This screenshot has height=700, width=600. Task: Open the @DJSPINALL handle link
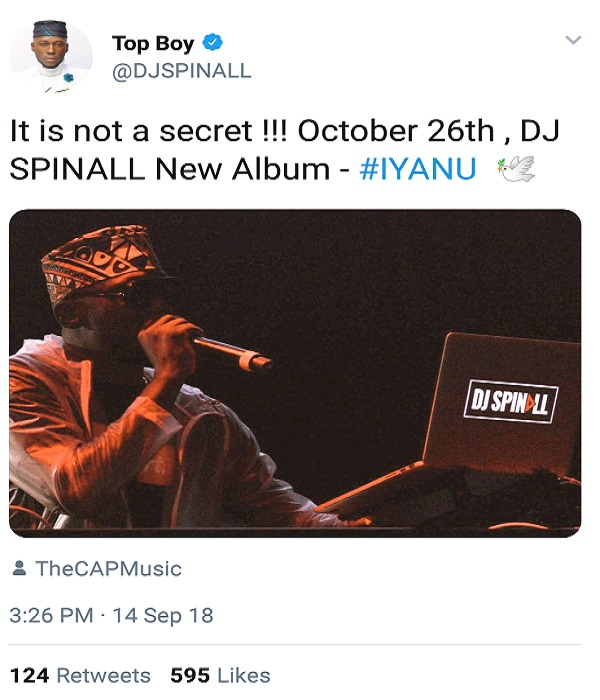pyautogui.click(x=181, y=71)
